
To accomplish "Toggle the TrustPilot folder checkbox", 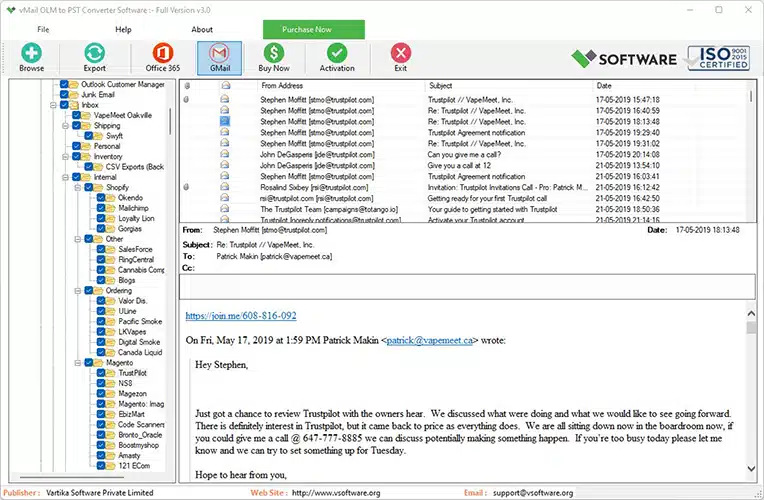I will point(101,372).
